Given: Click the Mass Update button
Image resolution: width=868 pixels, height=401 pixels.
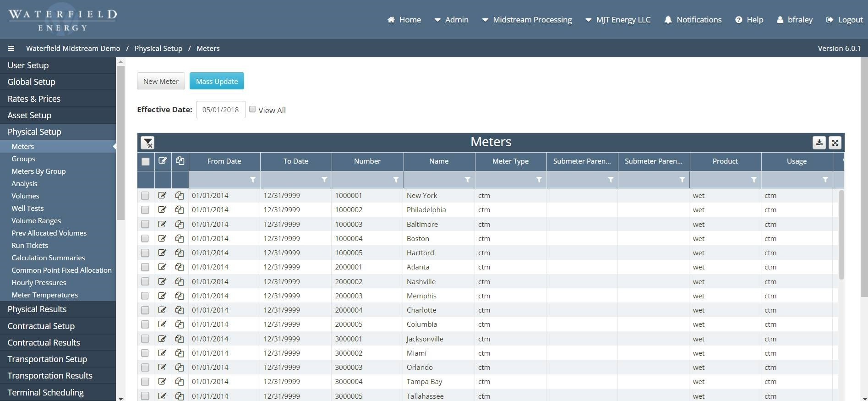Looking at the screenshot, I should point(217,81).
